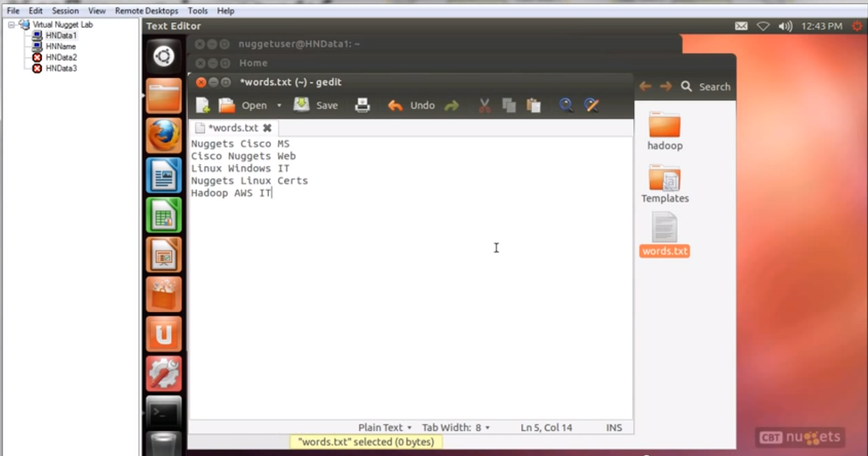Collapse the Virtual Nugget Lab tree node
The width and height of the screenshot is (868, 456).
(11, 25)
